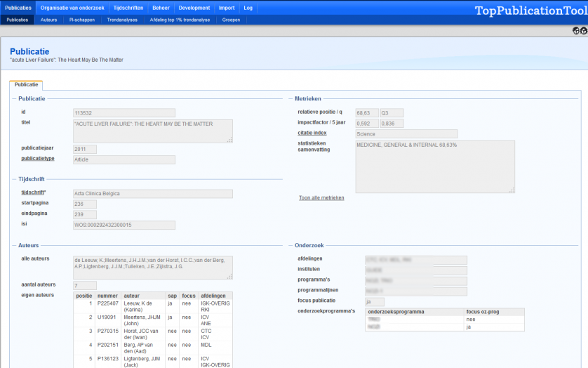588x368 pixels.
Task: Click author name Meertens, JHJM (John)
Action: tap(142, 320)
